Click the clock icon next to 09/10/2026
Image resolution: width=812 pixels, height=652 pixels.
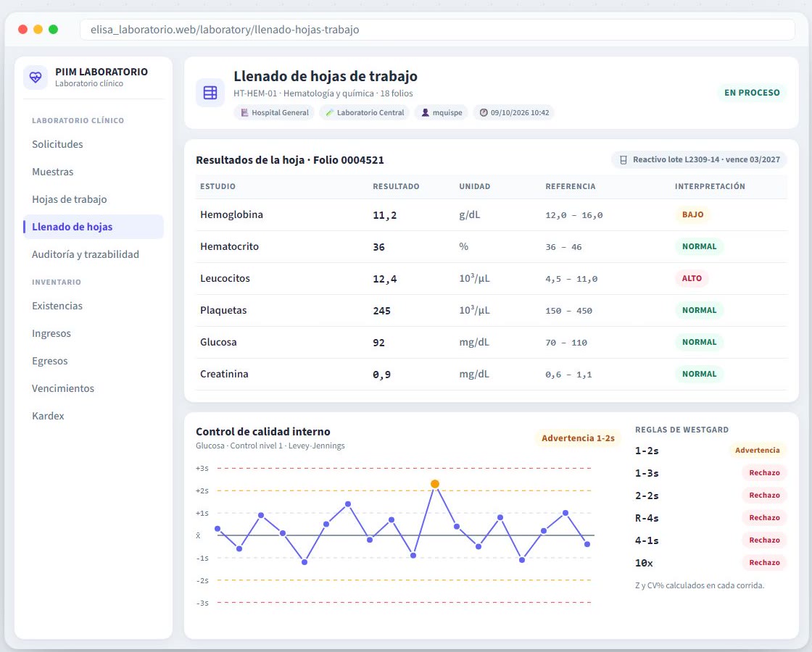[x=484, y=112]
